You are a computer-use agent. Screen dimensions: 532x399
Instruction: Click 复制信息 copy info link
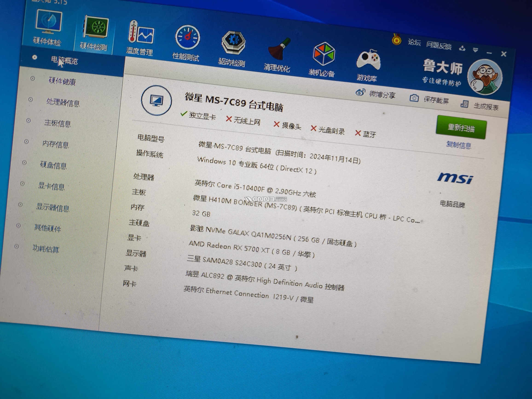pyautogui.click(x=458, y=145)
